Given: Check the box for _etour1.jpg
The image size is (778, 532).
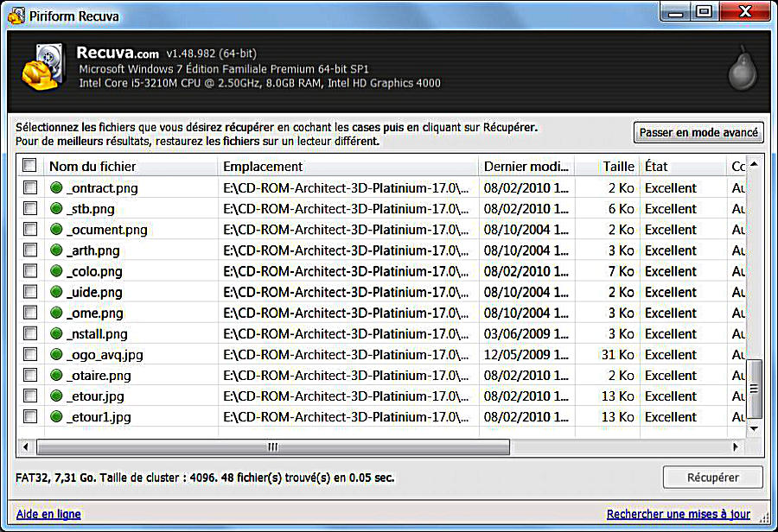Looking at the screenshot, I should (30, 416).
